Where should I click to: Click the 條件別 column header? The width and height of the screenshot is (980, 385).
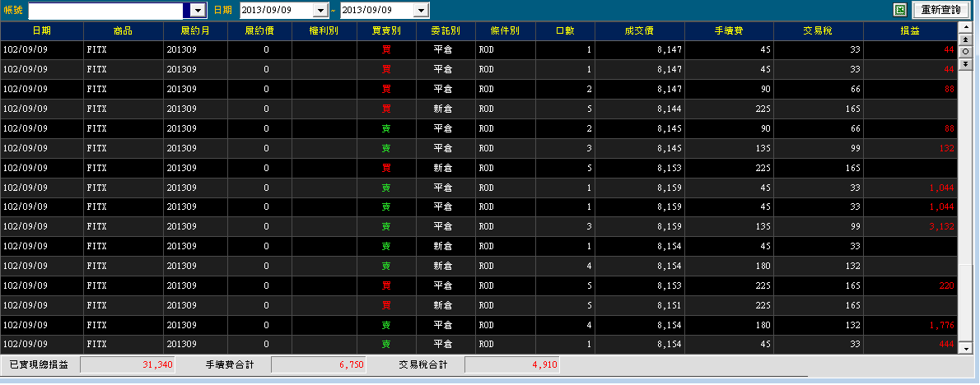505,31
